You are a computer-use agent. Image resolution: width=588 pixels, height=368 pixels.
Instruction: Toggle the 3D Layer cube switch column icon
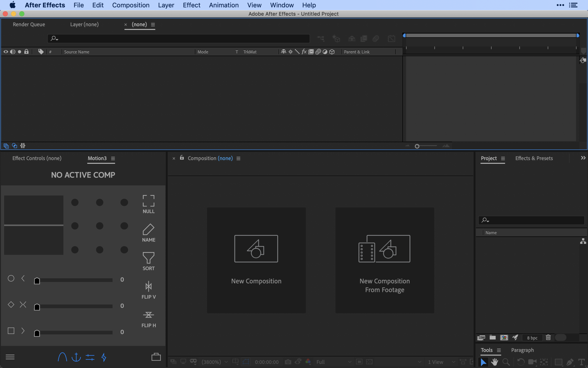coord(332,52)
